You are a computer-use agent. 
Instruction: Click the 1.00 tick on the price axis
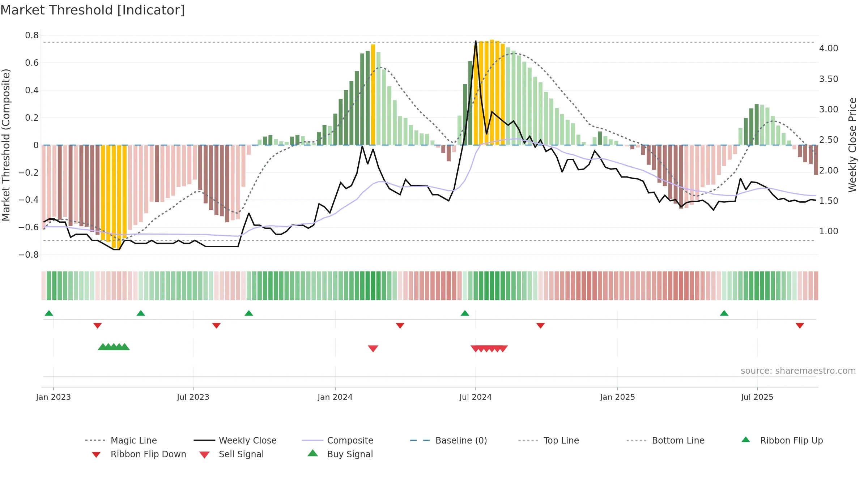tap(829, 231)
